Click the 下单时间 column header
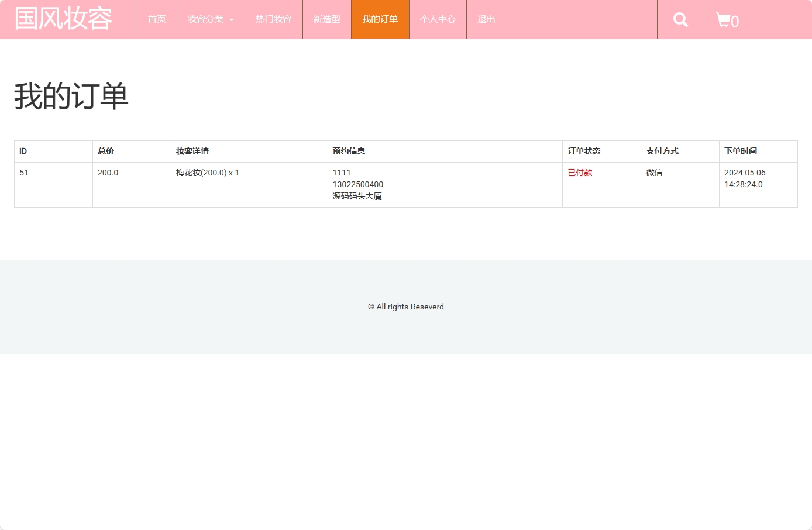The width and height of the screenshot is (812, 530). 741,151
